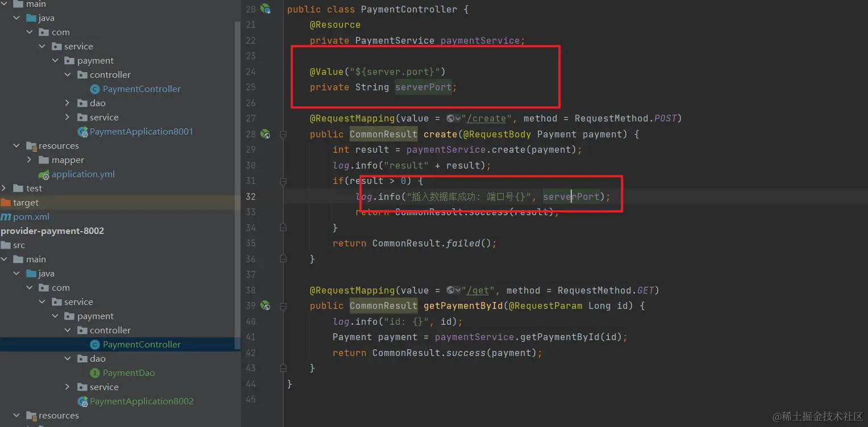The width and height of the screenshot is (868, 427).
Task: Click the PaymentService type name on line 22
Action: tap(395, 41)
